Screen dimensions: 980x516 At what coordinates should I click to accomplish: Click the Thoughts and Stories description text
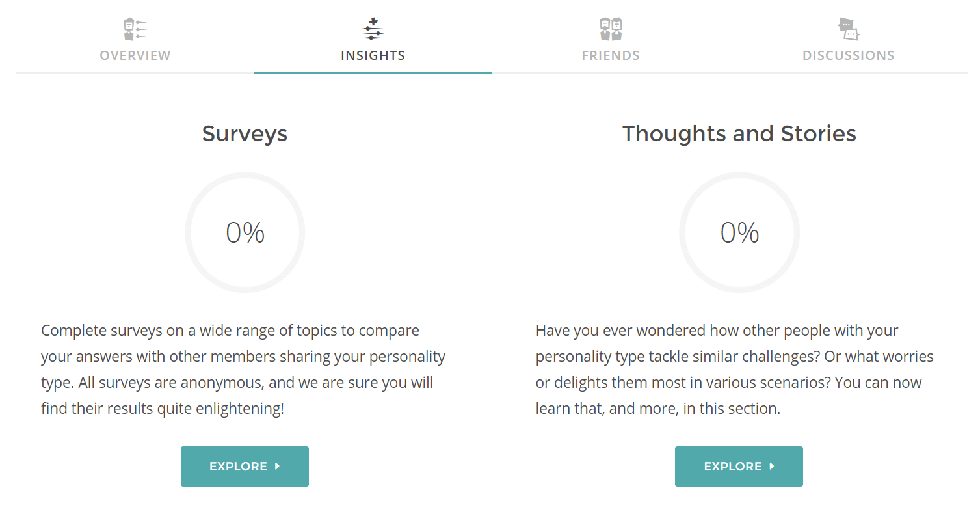pos(735,370)
